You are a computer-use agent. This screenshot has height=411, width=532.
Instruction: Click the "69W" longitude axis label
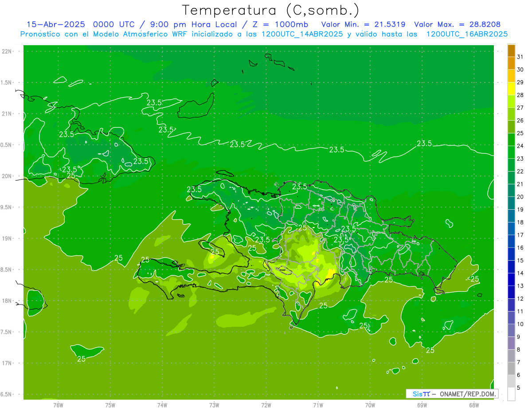[x=422, y=405]
